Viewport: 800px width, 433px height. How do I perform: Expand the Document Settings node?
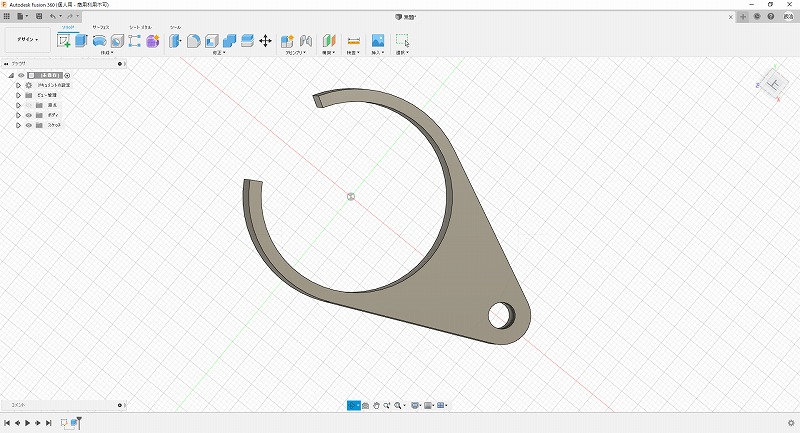coord(18,85)
